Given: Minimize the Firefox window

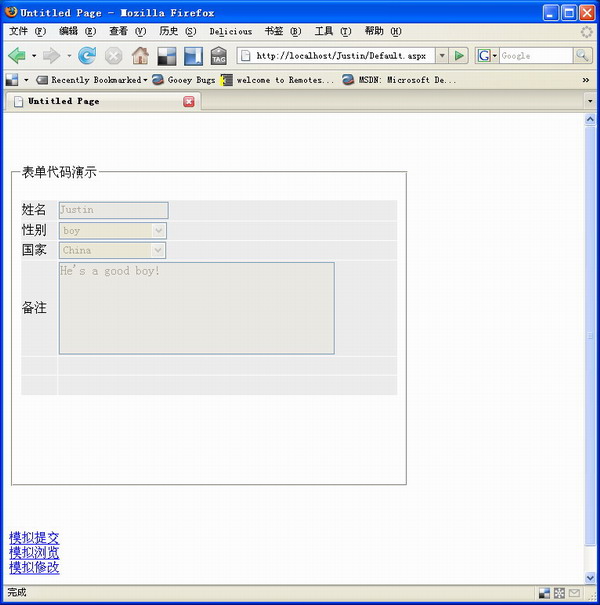Looking at the screenshot, I should pos(551,13).
